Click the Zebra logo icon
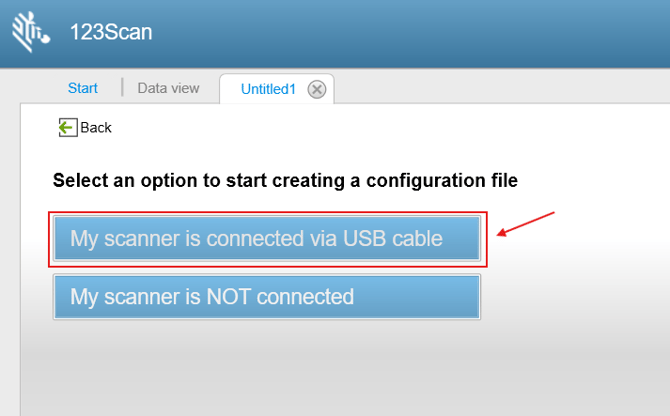This screenshot has width=670, height=416. click(29, 31)
